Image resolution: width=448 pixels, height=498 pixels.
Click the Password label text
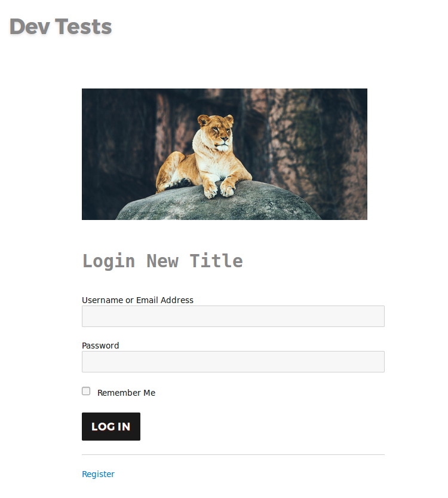(100, 346)
